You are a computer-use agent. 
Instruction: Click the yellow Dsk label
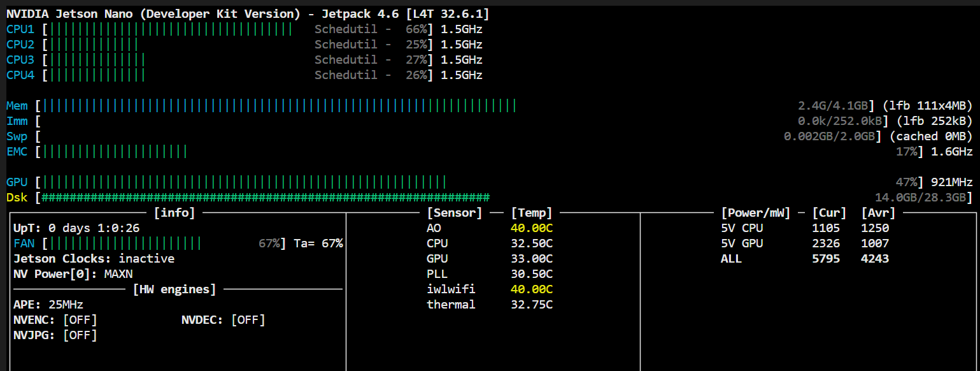point(17,198)
